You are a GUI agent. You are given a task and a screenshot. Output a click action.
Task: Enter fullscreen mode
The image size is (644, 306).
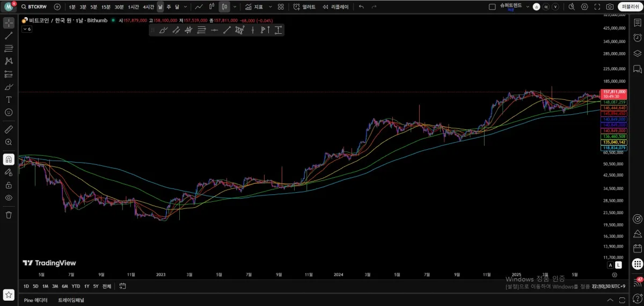pyautogui.click(x=597, y=7)
